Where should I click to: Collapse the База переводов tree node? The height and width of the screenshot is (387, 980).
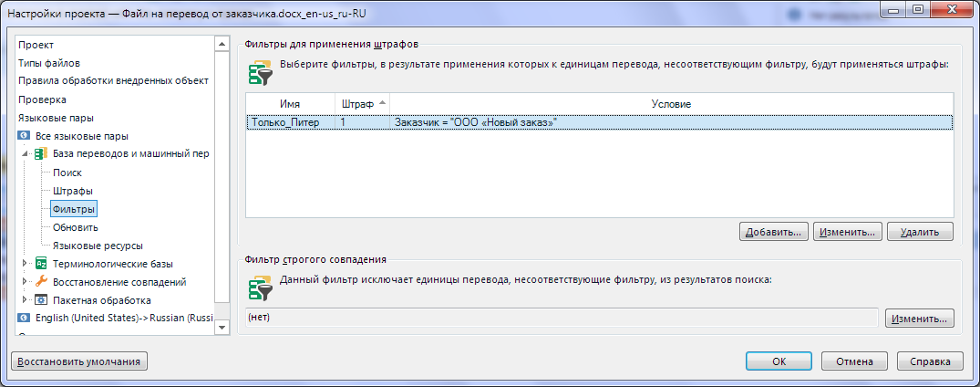pyautogui.click(x=26, y=154)
